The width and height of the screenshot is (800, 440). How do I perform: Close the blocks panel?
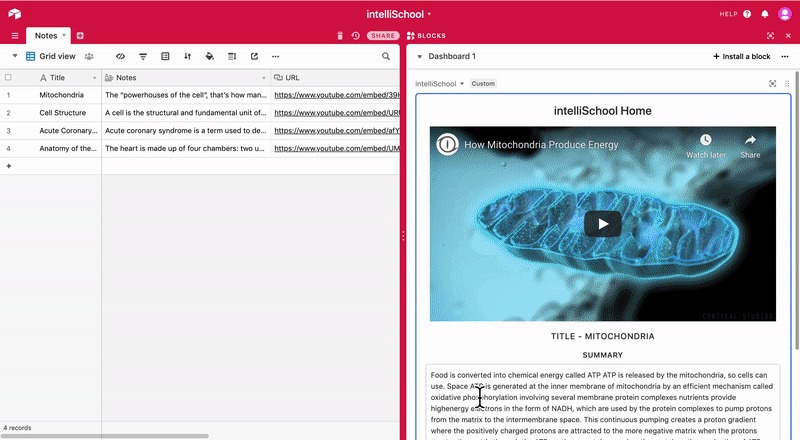[x=788, y=36]
